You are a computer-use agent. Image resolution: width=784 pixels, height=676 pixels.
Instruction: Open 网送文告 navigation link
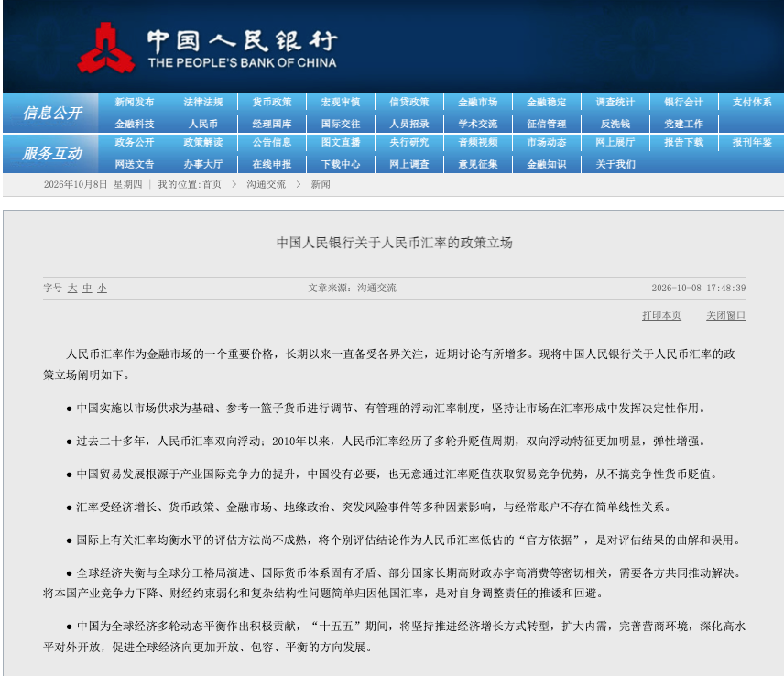(135, 164)
